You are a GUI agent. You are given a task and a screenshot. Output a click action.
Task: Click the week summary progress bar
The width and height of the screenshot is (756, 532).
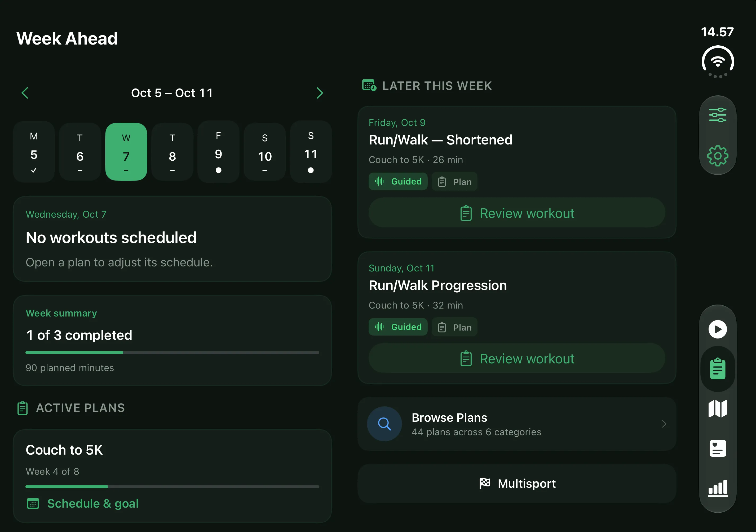[172, 353]
